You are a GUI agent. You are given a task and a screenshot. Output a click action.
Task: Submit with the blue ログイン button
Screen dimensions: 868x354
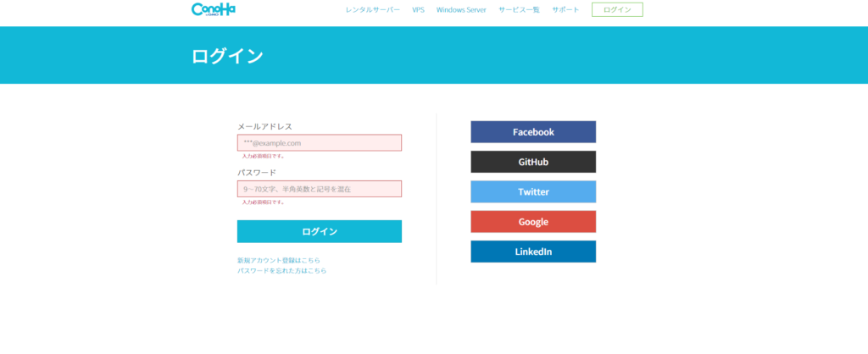[x=320, y=231]
